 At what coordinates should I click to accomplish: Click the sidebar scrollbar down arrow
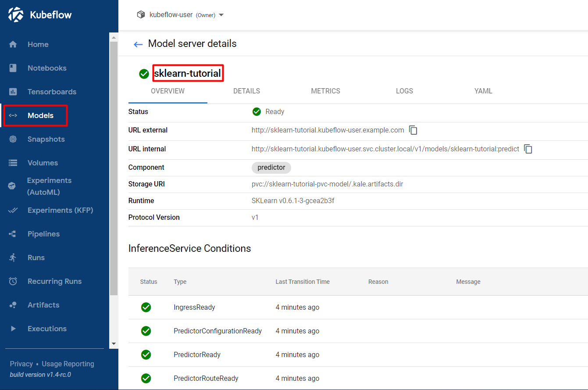click(x=114, y=343)
